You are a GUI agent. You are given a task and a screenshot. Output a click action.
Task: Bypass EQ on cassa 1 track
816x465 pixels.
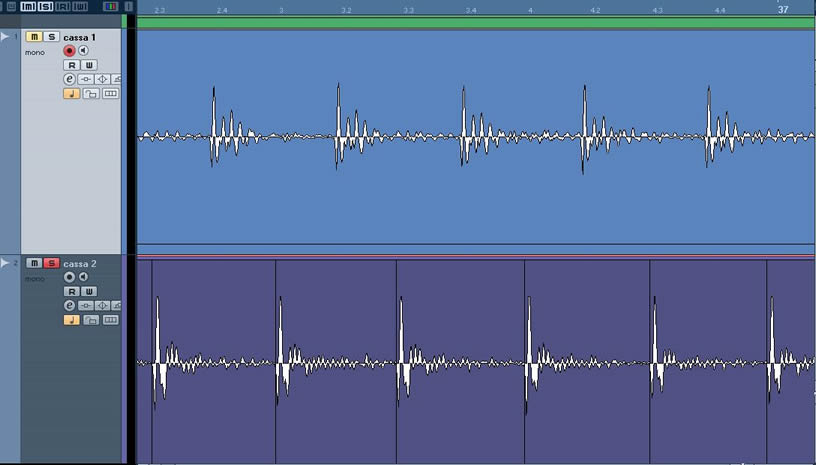coord(102,79)
